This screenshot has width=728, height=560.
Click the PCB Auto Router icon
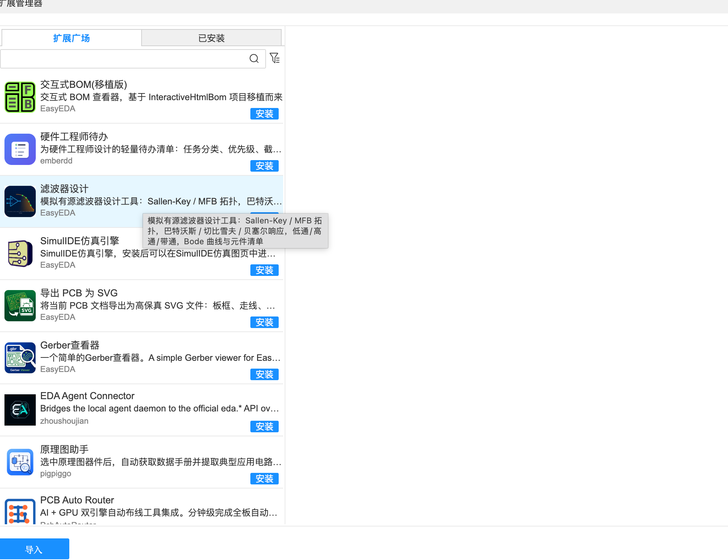point(20,511)
